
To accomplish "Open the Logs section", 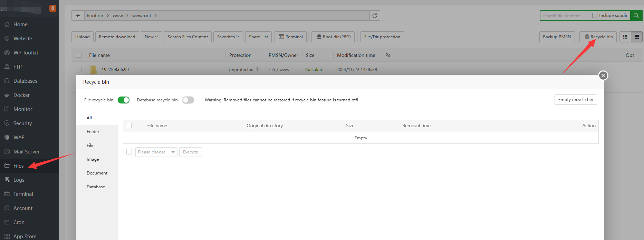I will (x=19, y=180).
